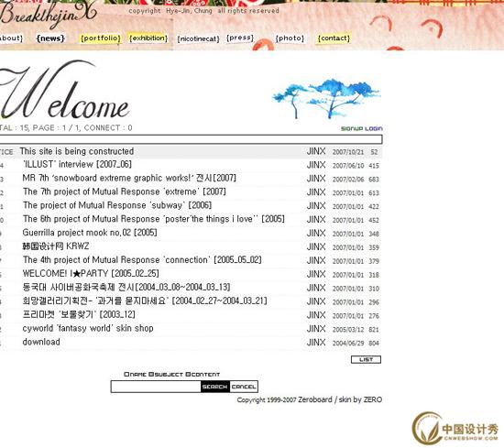
Task: Click the blue tree illustration
Action: 326,98
